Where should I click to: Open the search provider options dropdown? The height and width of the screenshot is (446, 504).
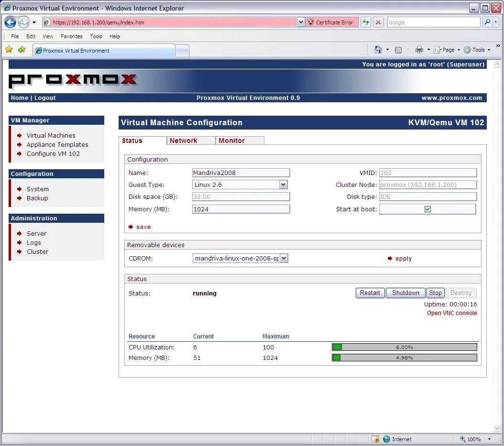coord(496,22)
